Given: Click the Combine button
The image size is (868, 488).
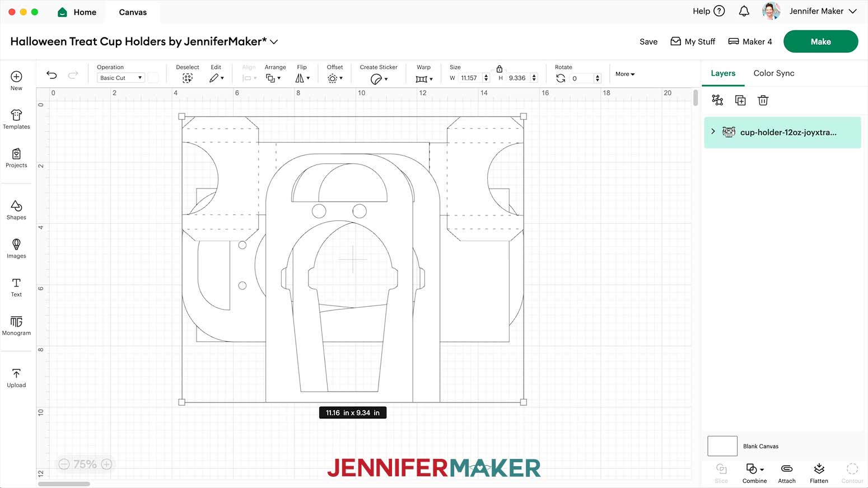Looking at the screenshot, I should coord(754,473).
